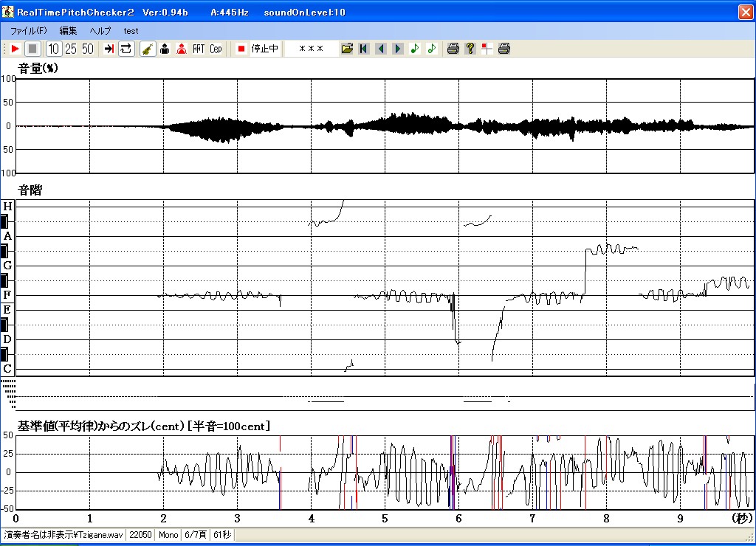Viewport: 756px width, 546px height.
Task: Click the red record square icon
Action: pyautogui.click(x=241, y=49)
